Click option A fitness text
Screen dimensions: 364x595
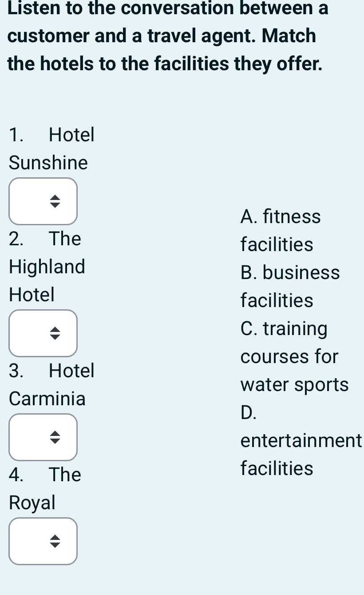281,217
